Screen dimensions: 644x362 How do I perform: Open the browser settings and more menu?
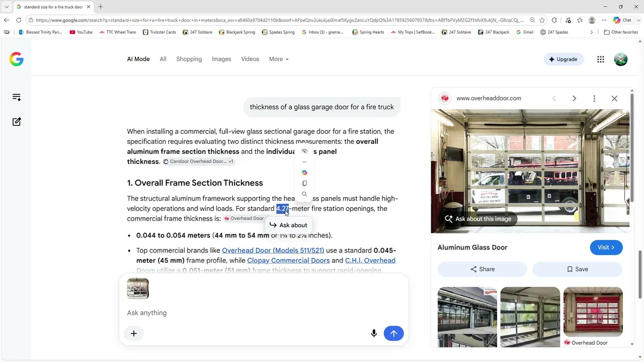click(x=604, y=20)
